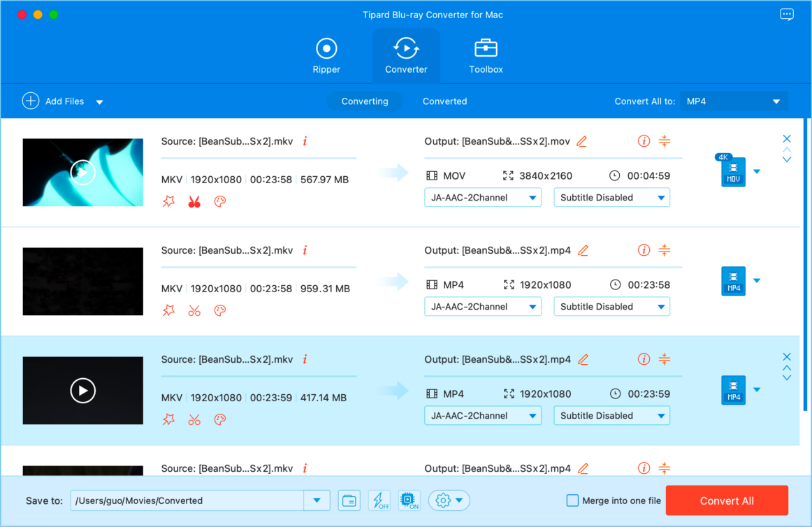Image resolution: width=812 pixels, height=527 pixels.
Task: Open cut tool for the 959.31 MB file
Action: click(194, 310)
